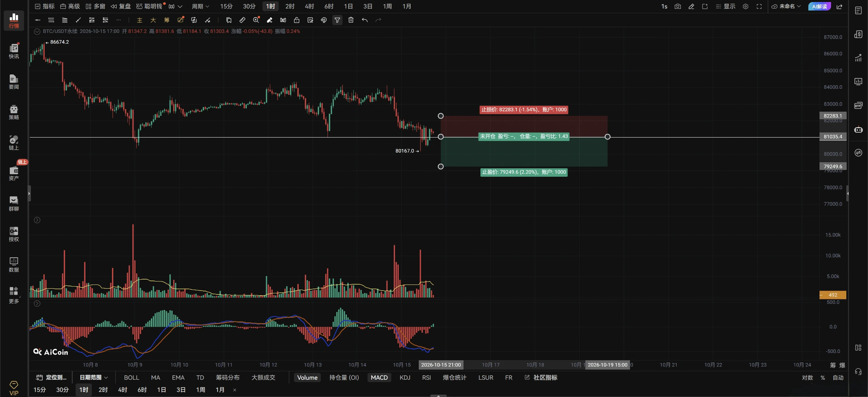868x397 pixels.
Task: Enable the BOLL indicator
Action: (x=132, y=378)
